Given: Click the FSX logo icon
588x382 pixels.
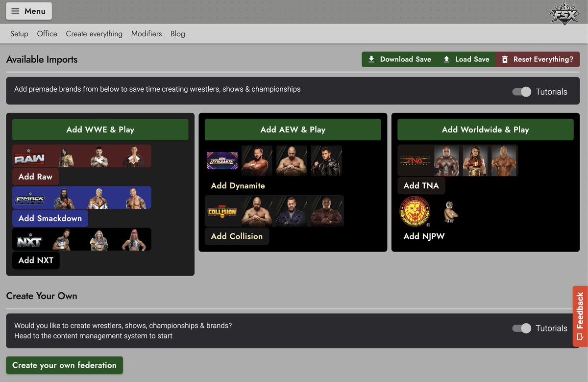Looking at the screenshot, I should (x=564, y=12).
